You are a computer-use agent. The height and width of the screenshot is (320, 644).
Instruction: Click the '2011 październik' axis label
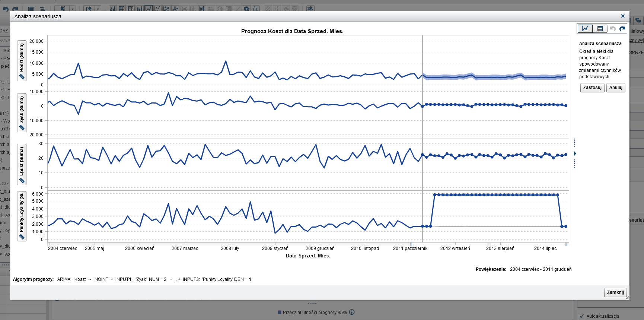410,248
